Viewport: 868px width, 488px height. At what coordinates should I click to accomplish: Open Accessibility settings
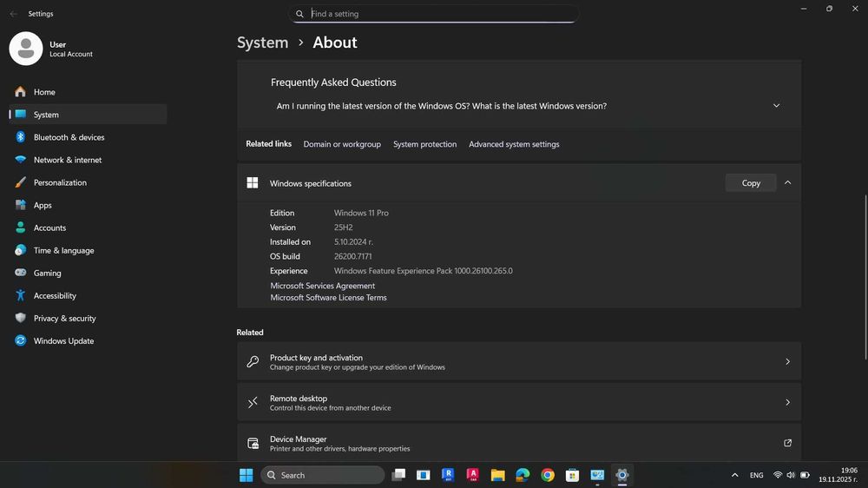pos(88,296)
